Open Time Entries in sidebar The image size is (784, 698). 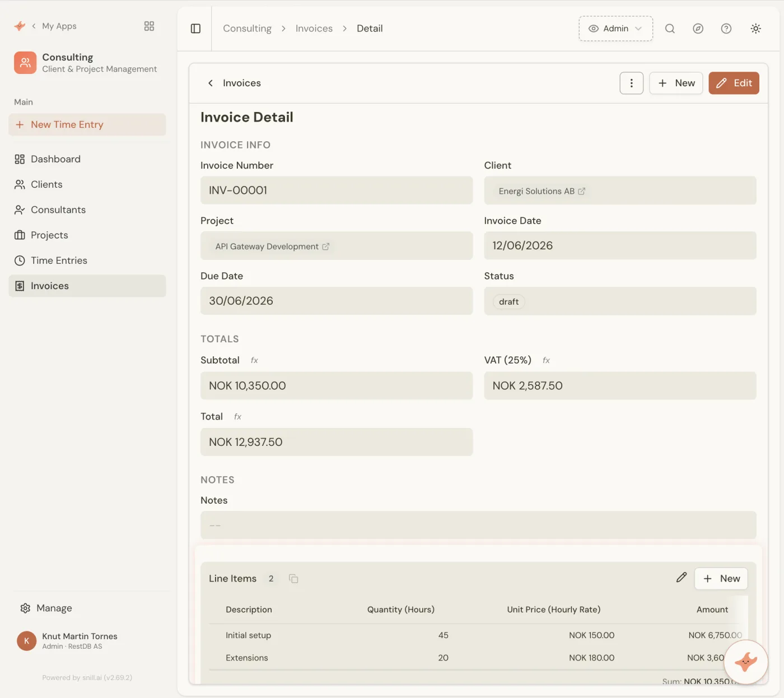coord(87,260)
